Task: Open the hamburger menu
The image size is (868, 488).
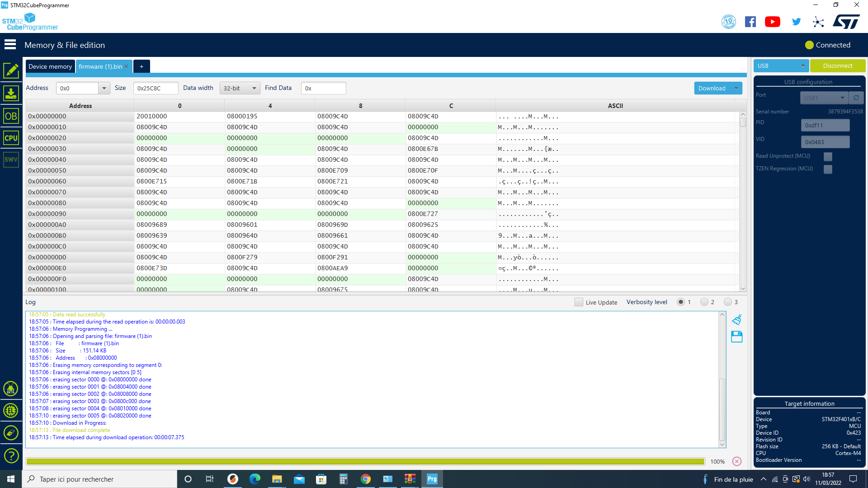Action: pyautogui.click(x=10, y=45)
